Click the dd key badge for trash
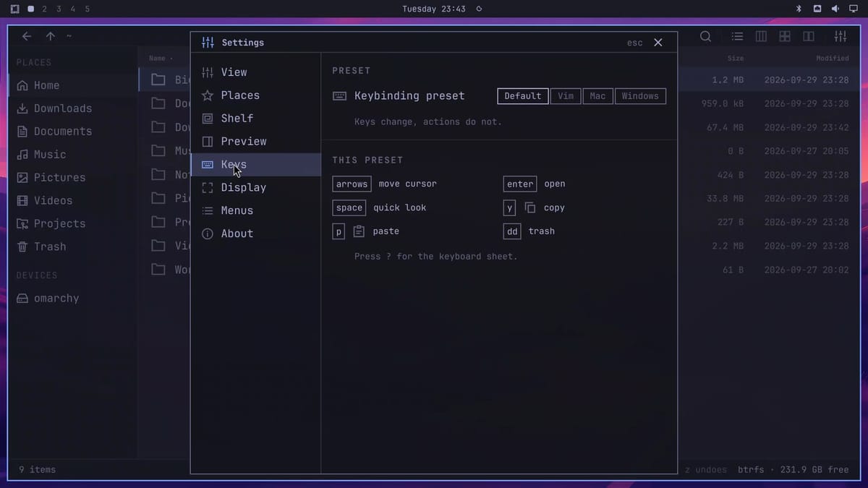Image resolution: width=868 pixels, height=488 pixels. pyautogui.click(x=512, y=231)
